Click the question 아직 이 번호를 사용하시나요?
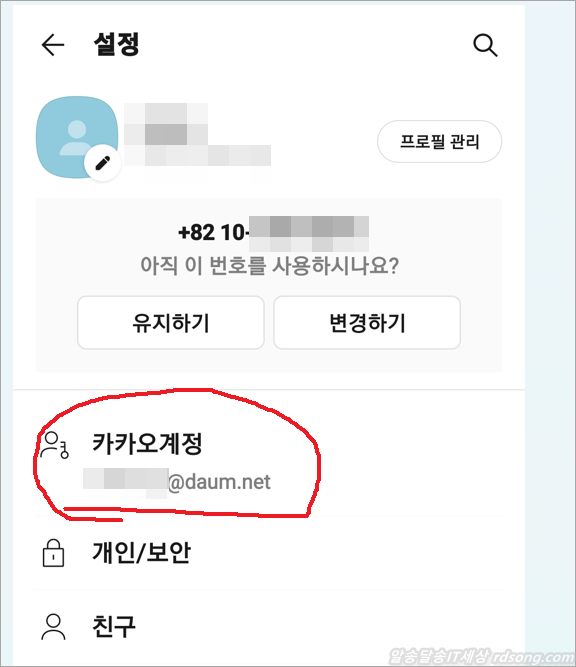Image resolution: width=576 pixels, height=667 pixels. 269,265
